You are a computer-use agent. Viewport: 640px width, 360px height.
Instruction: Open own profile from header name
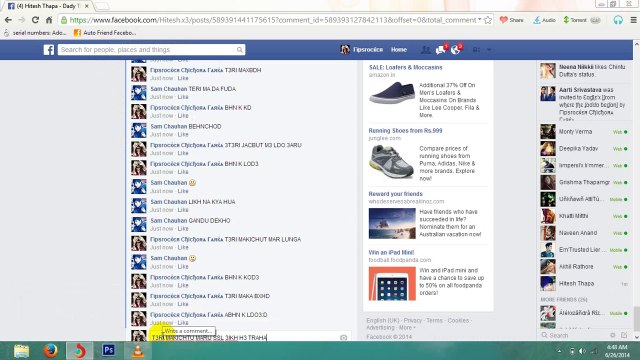coord(362,50)
